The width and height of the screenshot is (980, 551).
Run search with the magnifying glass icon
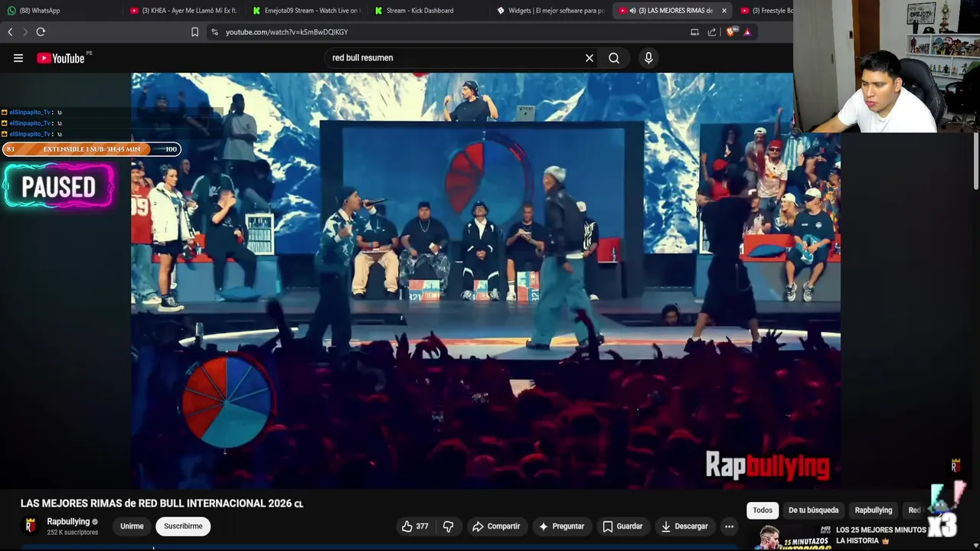coord(614,58)
